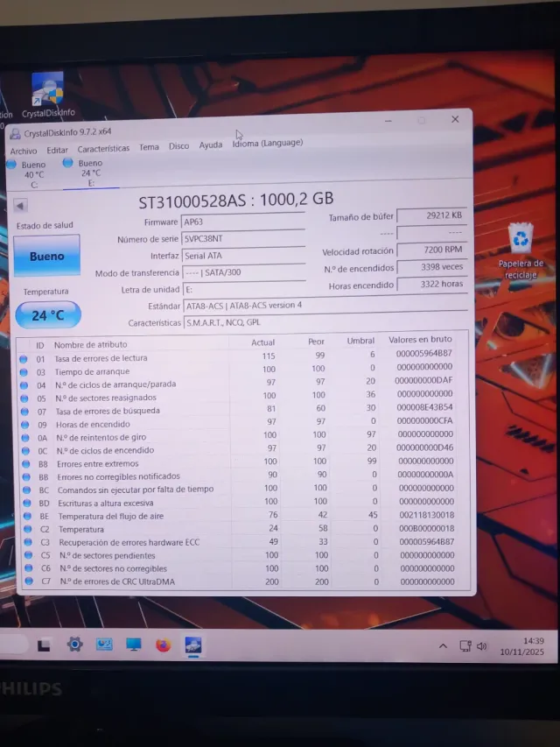Viewport: 560px width, 747px height.
Task: Click status dot of N.º de sectores reasignados
Action: tap(24, 398)
